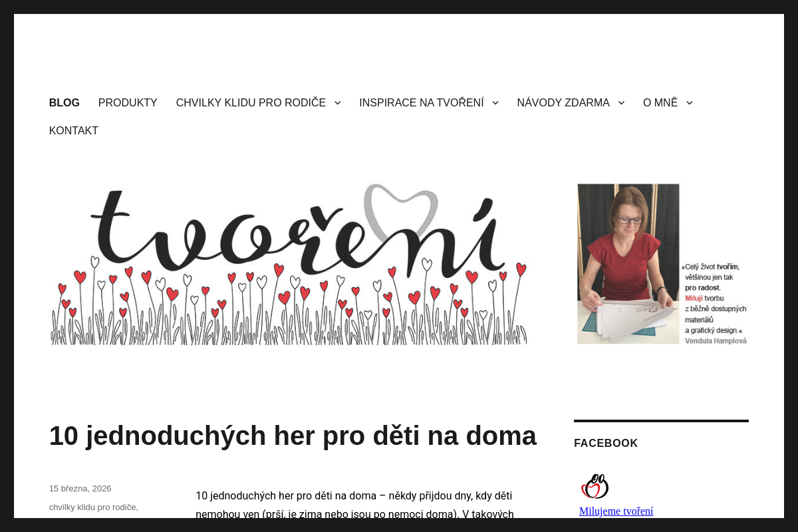This screenshot has height=532, width=798.
Task: Open the NÁVODY ZDARMA dropdown arrow
Action: tap(620, 102)
